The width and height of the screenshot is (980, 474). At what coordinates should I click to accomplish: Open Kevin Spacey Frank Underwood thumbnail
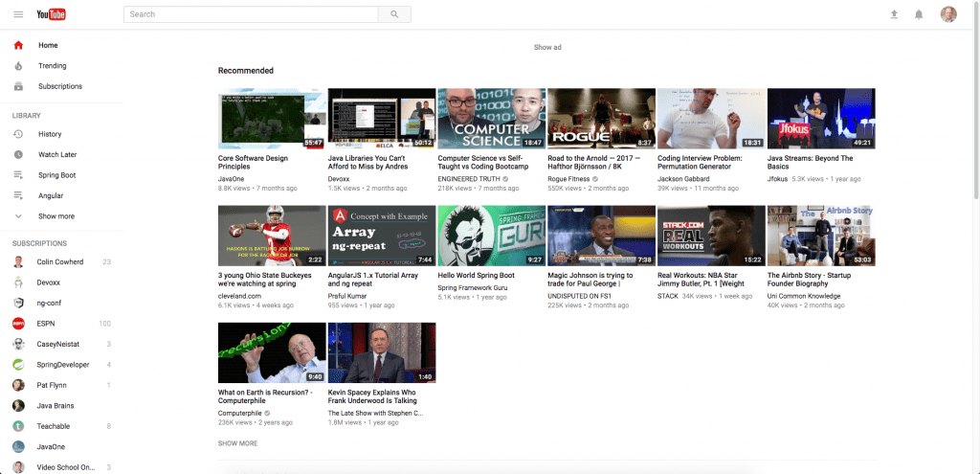(382, 352)
